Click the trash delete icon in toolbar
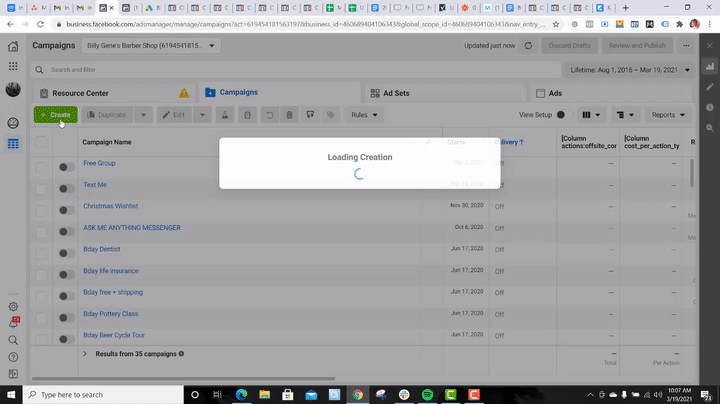 [x=290, y=115]
